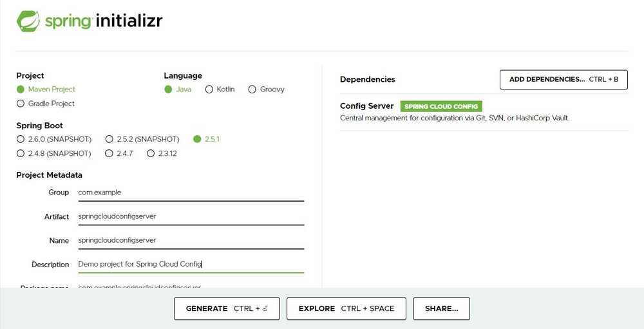This screenshot has width=644, height=329.
Task: Click the Project section heading
Action: click(30, 76)
